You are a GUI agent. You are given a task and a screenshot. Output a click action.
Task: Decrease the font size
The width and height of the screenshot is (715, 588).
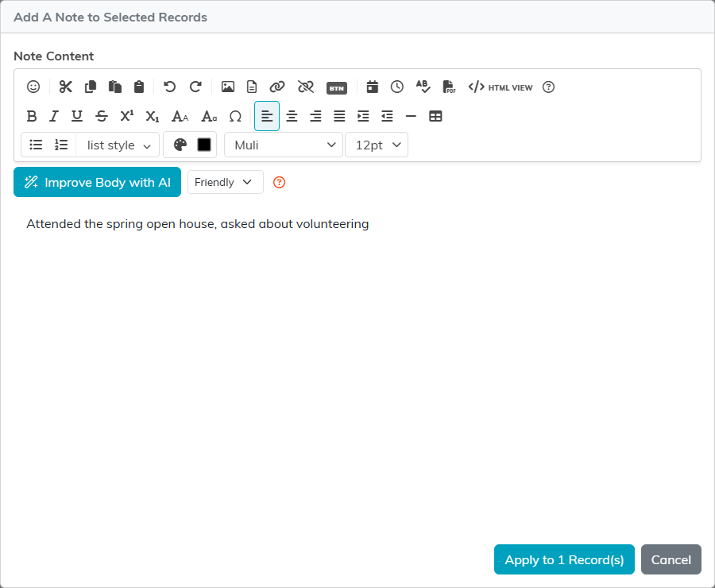coord(209,116)
